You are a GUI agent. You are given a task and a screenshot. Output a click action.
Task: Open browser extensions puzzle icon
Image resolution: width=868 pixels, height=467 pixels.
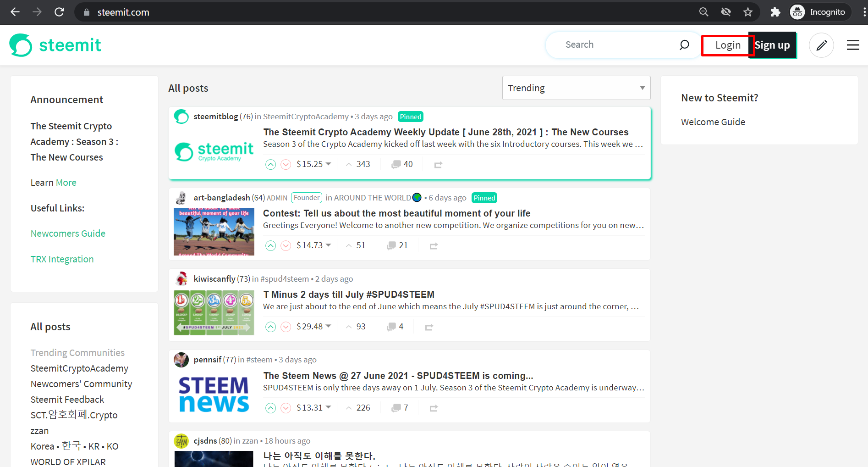[775, 12]
